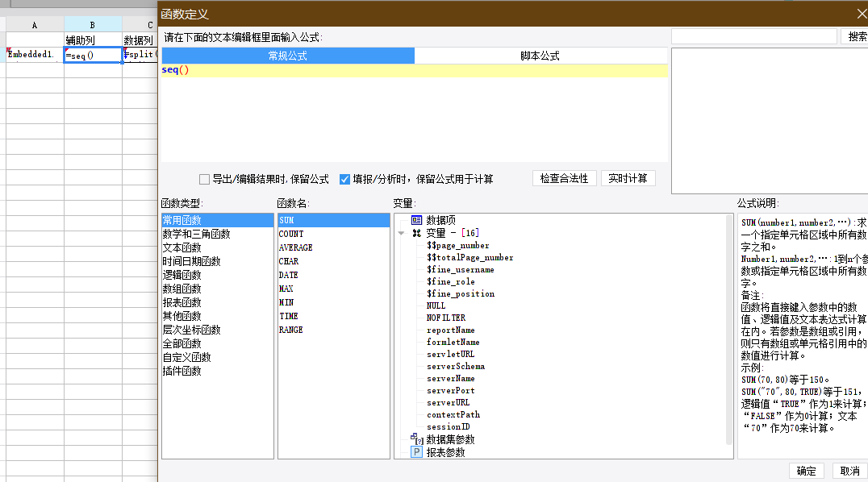The height and width of the screenshot is (482, 868).
Task: Select 数学和三角函数 function type
Action: coord(218,234)
